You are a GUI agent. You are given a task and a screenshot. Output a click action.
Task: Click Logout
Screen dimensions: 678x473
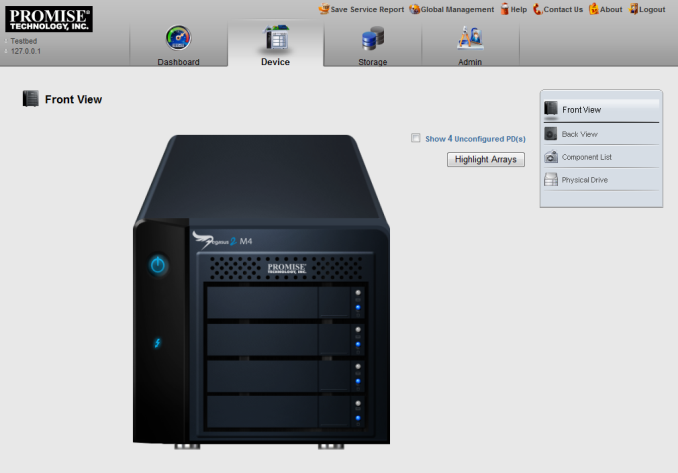(x=652, y=10)
